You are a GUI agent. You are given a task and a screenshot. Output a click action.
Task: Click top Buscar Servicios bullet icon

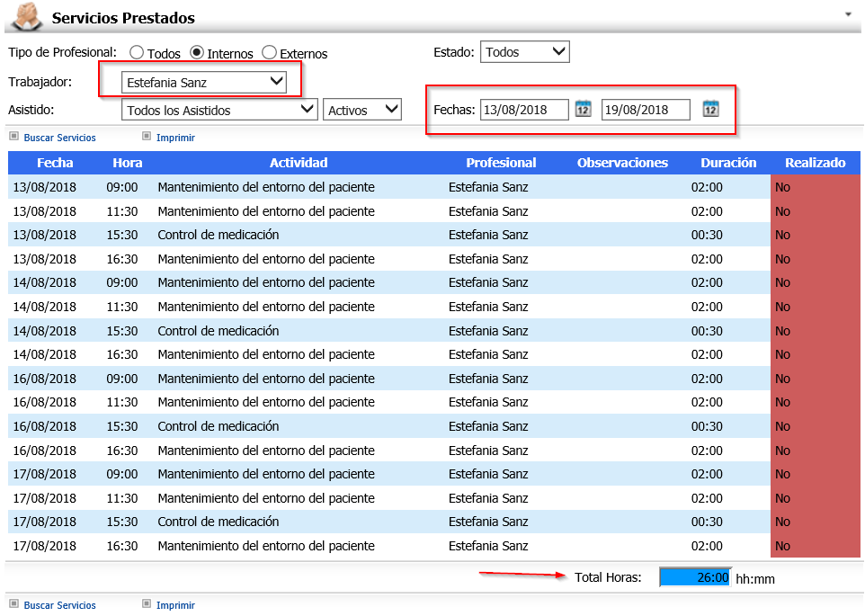coord(13,137)
